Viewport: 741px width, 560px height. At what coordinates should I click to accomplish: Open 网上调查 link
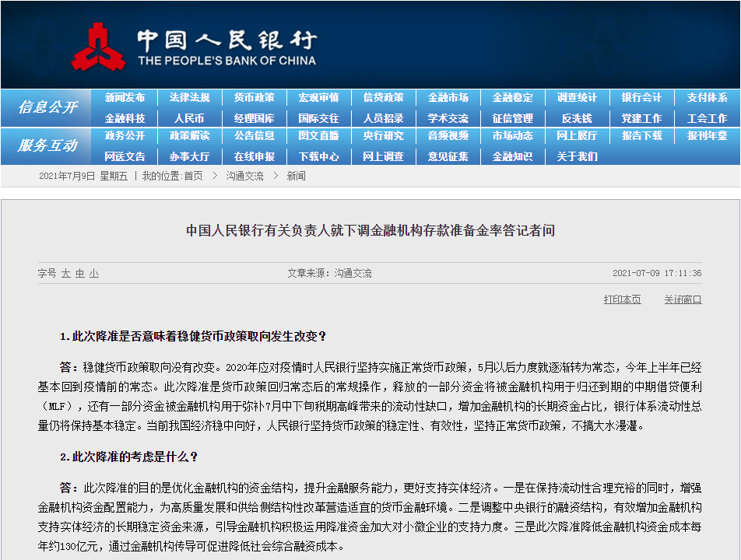(383, 157)
